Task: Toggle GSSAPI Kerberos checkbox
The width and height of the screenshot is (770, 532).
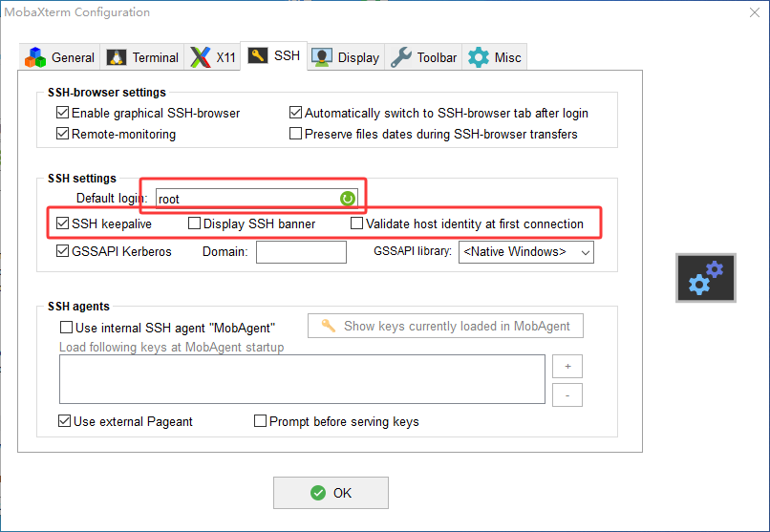Action: [x=62, y=251]
